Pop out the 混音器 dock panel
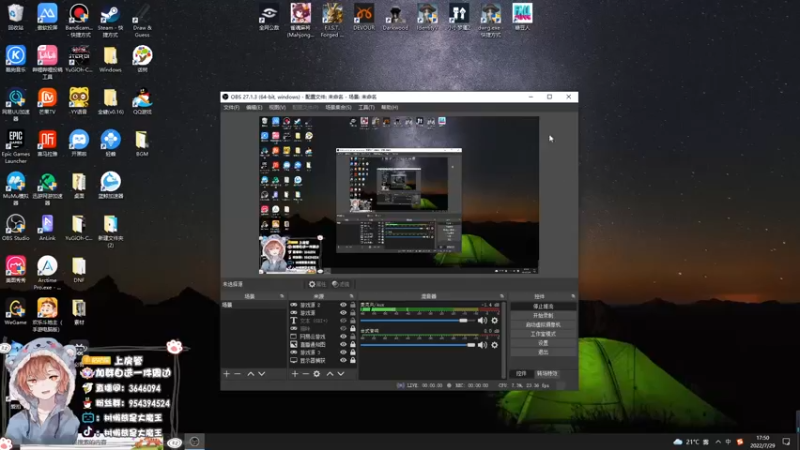800x450 pixels. tap(502, 296)
